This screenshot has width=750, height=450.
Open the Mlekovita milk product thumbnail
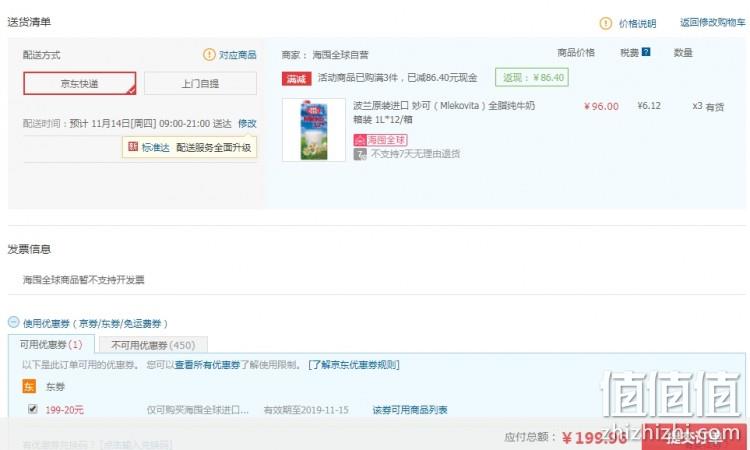click(x=314, y=130)
